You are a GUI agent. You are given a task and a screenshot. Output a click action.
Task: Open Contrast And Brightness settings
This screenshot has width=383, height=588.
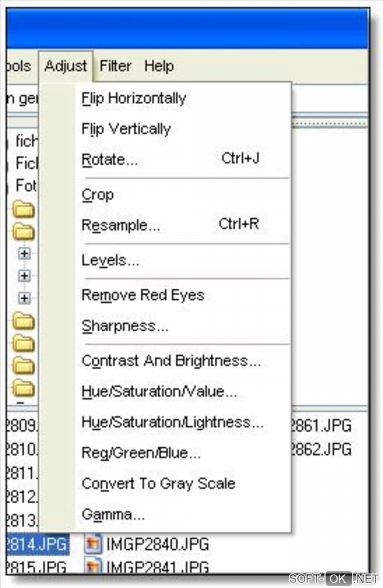(x=171, y=361)
